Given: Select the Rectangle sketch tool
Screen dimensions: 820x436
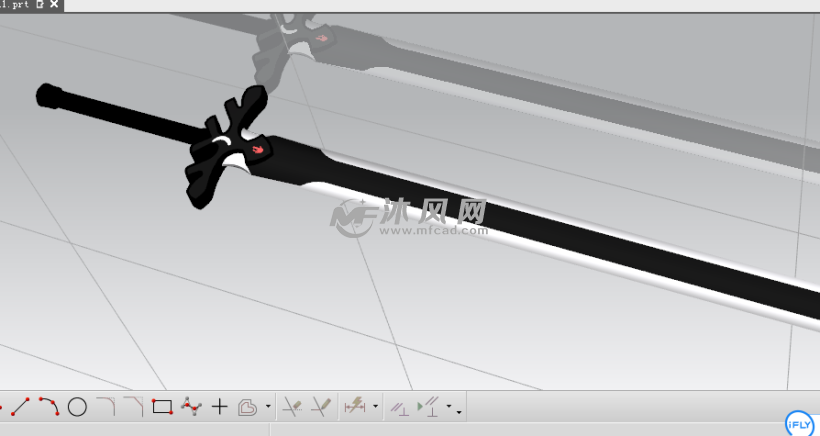Looking at the screenshot, I should (162, 407).
